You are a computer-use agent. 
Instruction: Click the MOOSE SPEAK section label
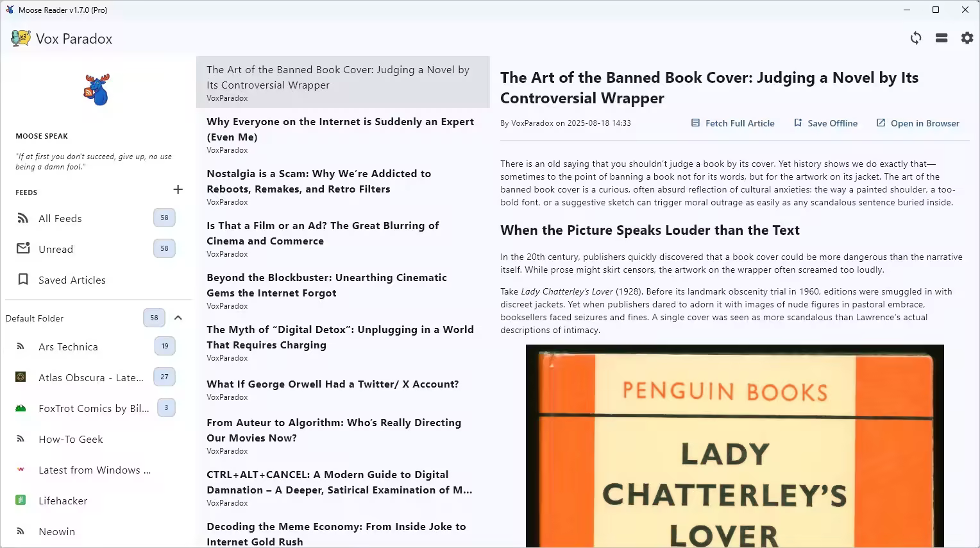[x=42, y=136]
